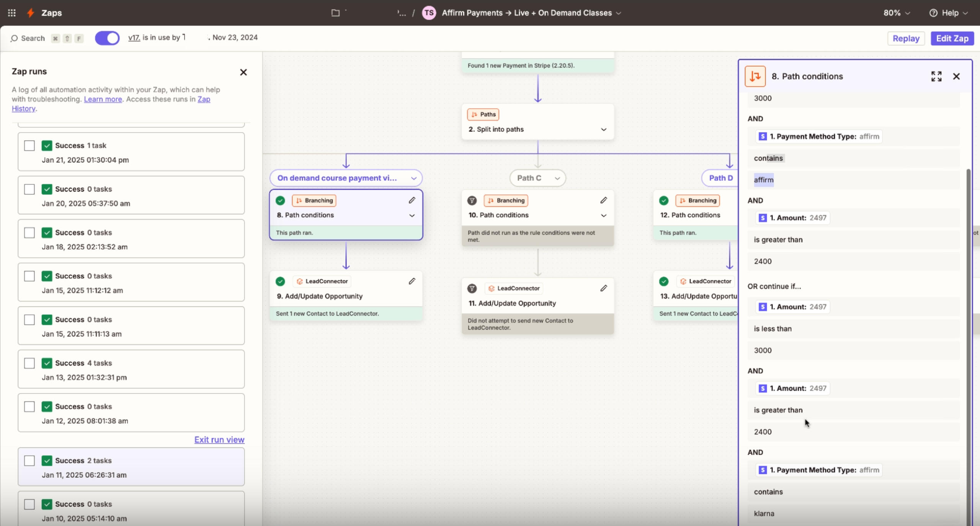Open the apps grid menu icon
Image resolution: width=980 pixels, height=526 pixels.
pos(12,13)
